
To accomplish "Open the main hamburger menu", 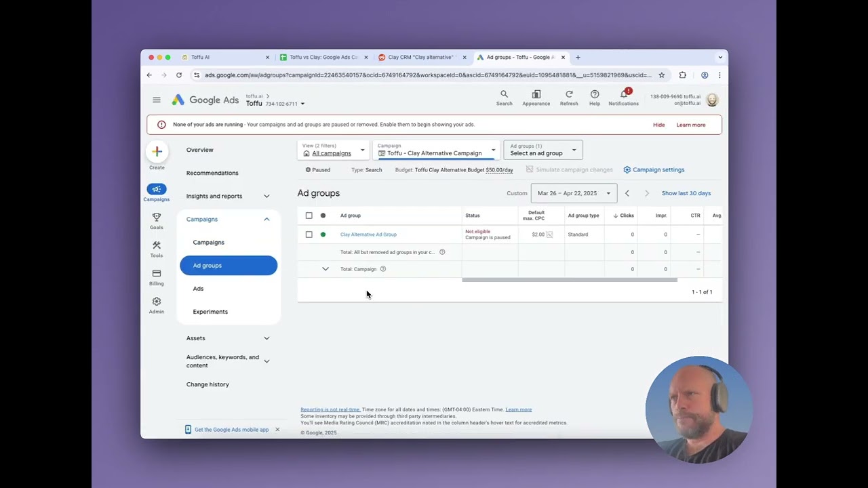I will tap(157, 100).
